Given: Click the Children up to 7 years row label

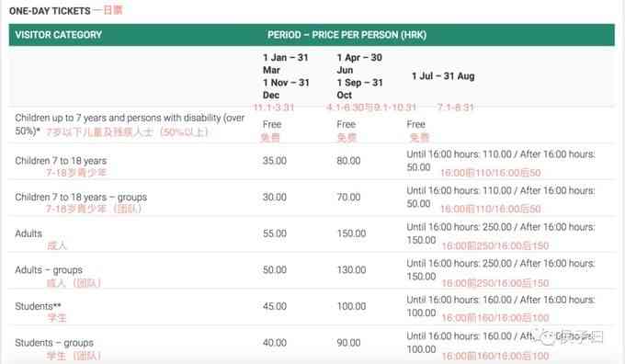Looking at the screenshot, I should pyautogui.click(x=130, y=124).
